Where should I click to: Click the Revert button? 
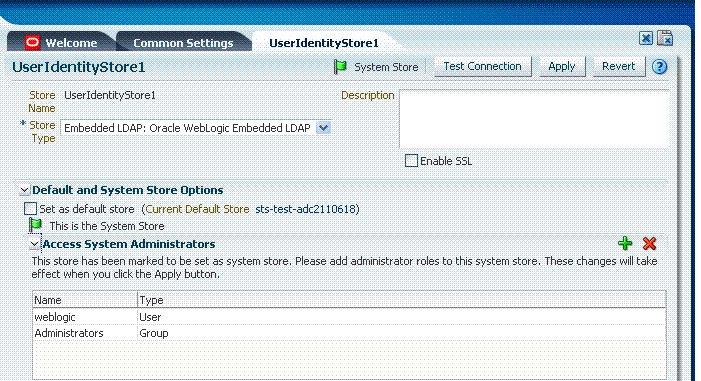pos(618,66)
